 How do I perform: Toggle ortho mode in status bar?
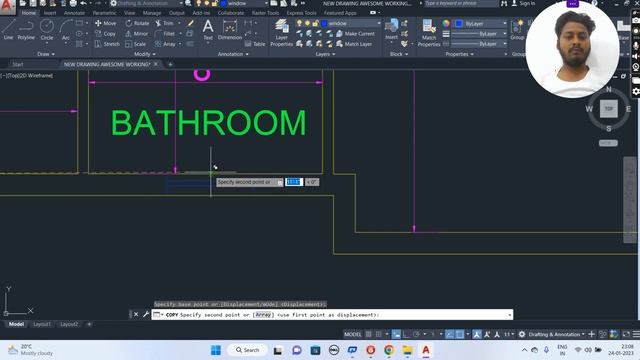pos(406,334)
